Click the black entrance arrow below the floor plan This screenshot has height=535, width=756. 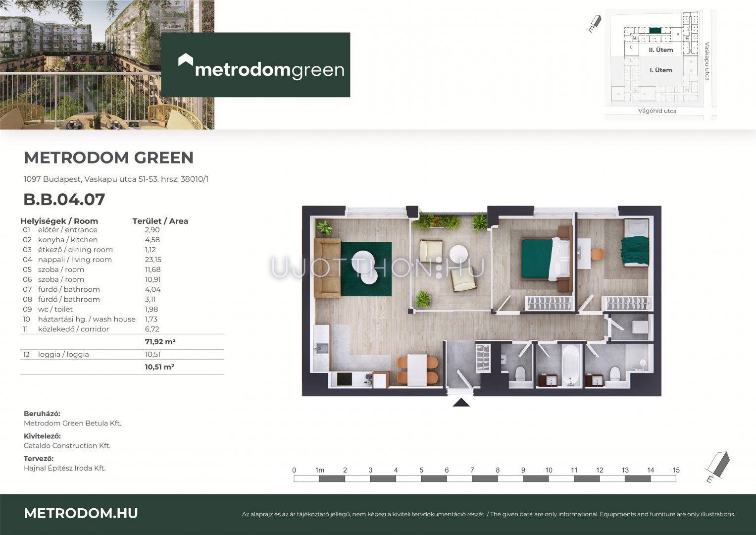[x=461, y=402]
